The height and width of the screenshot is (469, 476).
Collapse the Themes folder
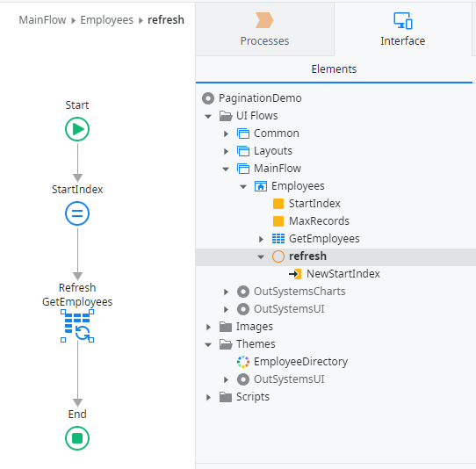point(208,345)
